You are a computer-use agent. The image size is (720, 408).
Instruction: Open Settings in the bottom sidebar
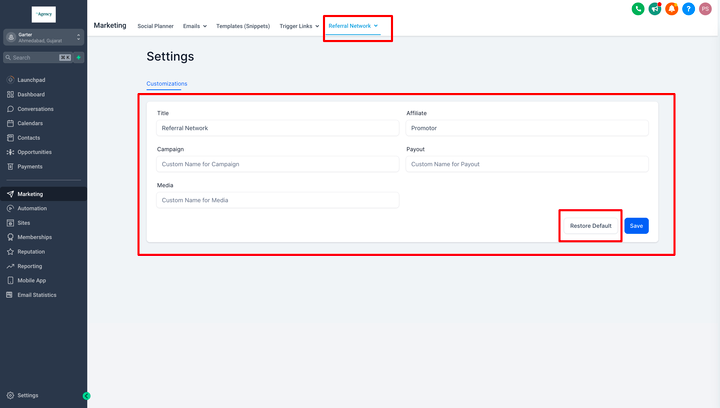[28, 395]
